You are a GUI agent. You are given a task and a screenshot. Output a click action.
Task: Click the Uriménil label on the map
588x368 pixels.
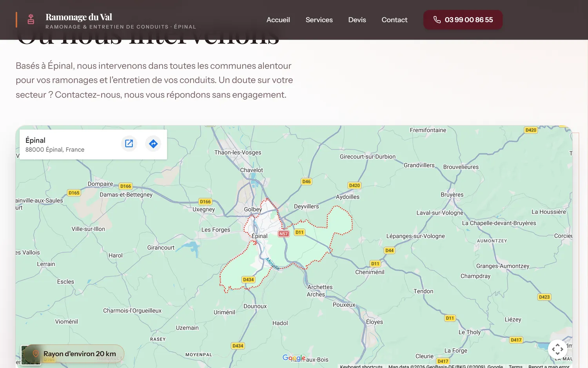pyautogui.click(x=224, y=312)
